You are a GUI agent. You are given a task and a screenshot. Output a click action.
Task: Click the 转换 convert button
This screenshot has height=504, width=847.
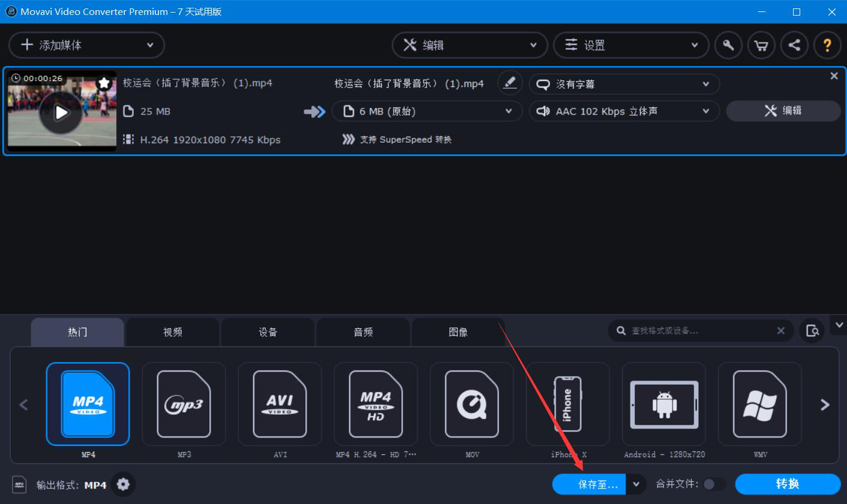[788, 484]
